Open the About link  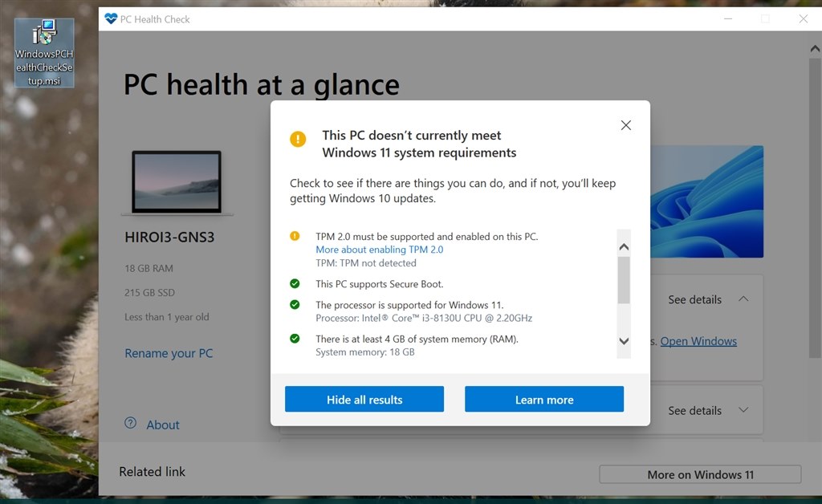pyautogui.click(x=162, y=425)
